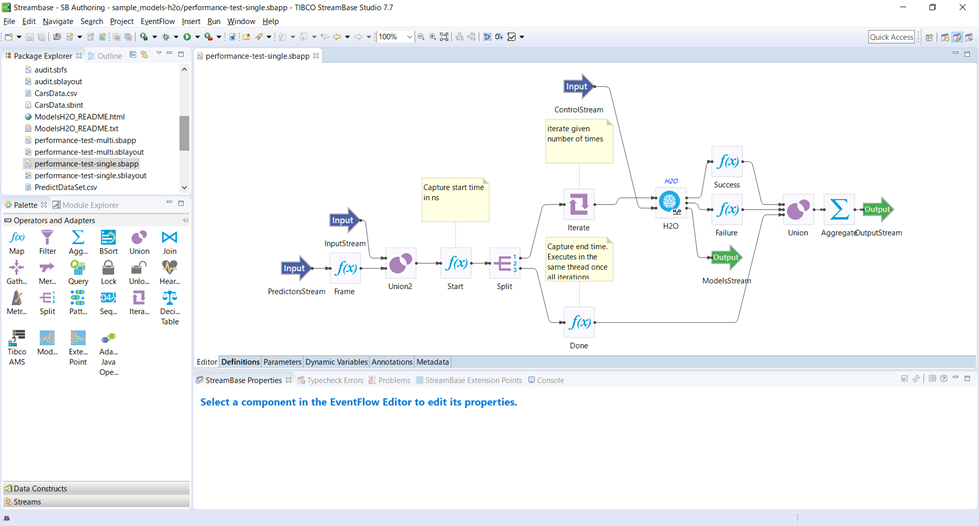Switch to the Metadata tab
Screen dimensions: 979x526
click(x=433, y=362)
